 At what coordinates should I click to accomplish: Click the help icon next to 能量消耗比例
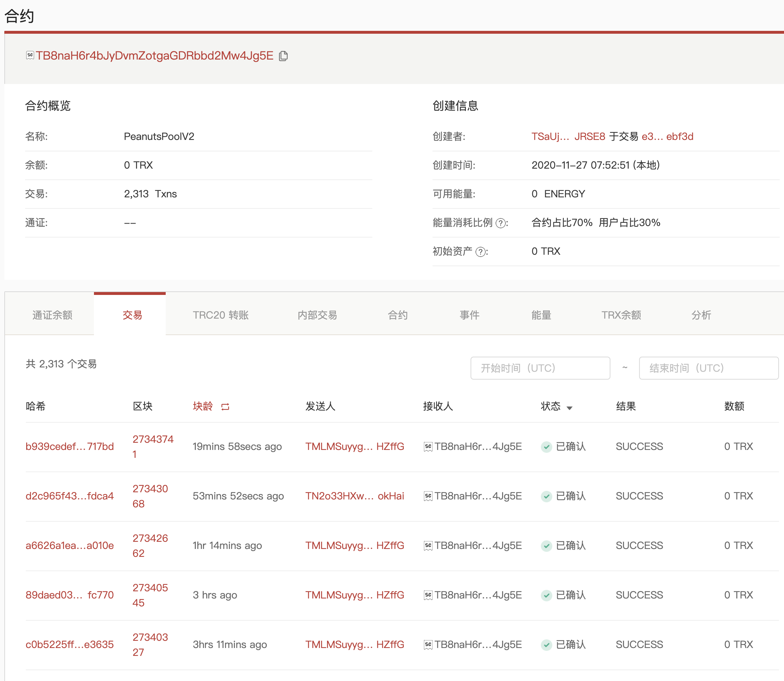(x=501, y=223)
